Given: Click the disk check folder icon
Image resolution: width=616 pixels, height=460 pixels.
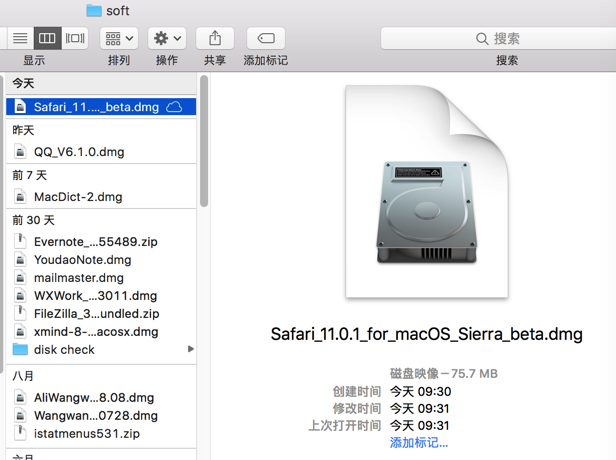Looking at the screenshot, I should [20, 349].
